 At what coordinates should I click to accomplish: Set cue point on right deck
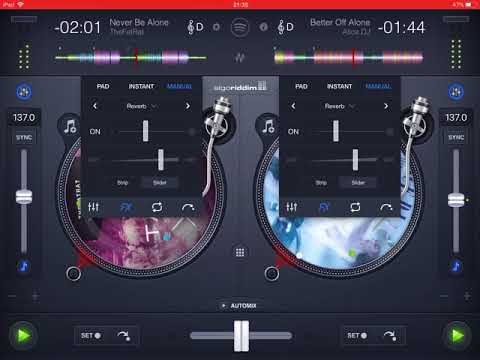pos(357,335)
